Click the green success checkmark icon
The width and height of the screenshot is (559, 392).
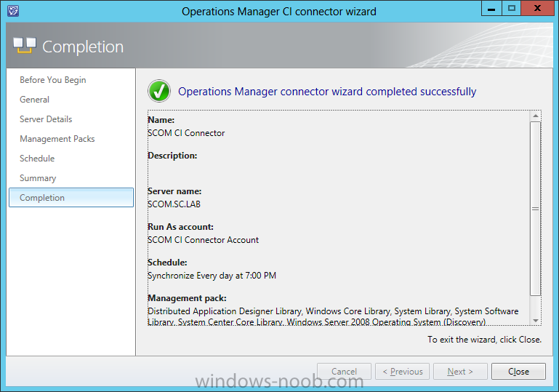pyautogui.click(x=159, y=91)
